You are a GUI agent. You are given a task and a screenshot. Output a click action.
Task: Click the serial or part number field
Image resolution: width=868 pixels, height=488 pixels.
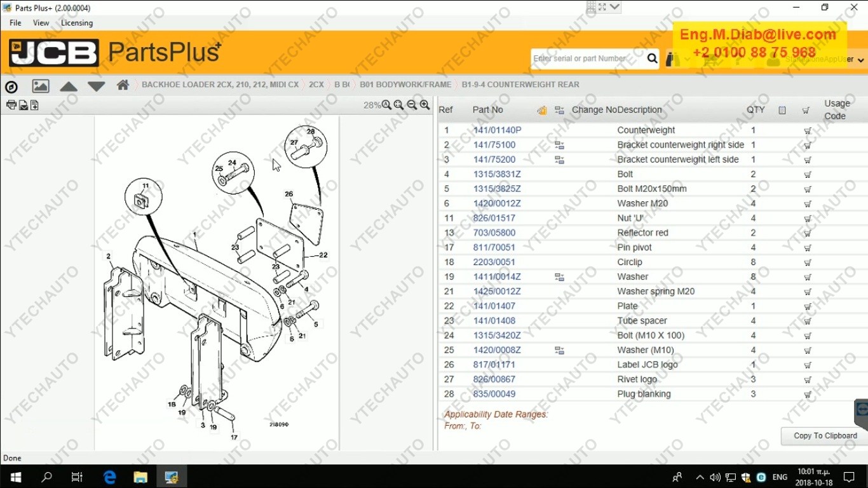tap(588, 58)
